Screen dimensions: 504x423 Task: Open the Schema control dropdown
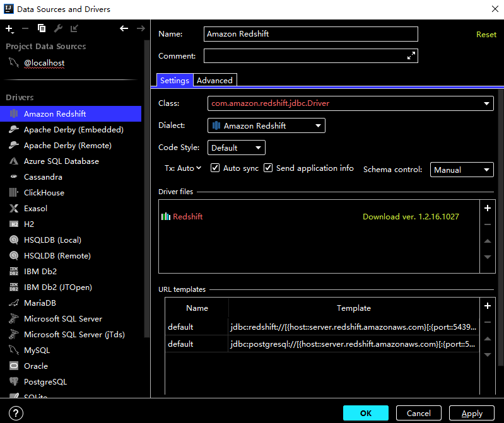462,170
